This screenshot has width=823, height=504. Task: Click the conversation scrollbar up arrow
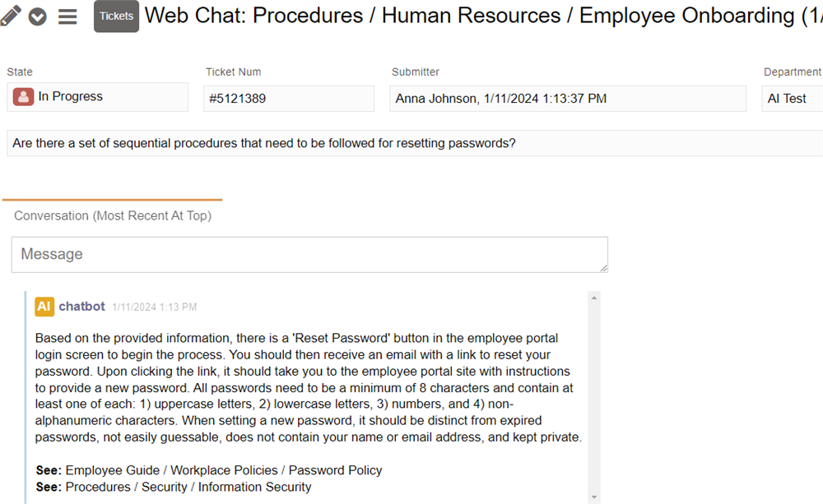tap(594, 298)
